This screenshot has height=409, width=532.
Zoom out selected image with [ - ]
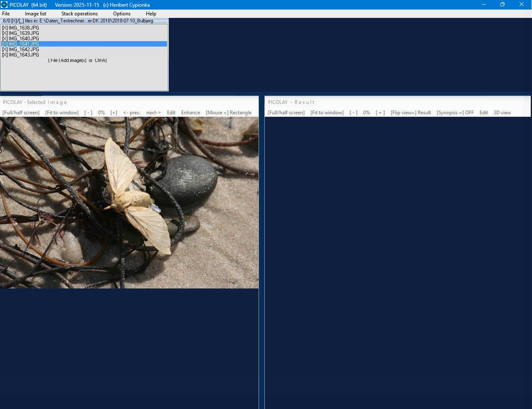coord(88,113)
